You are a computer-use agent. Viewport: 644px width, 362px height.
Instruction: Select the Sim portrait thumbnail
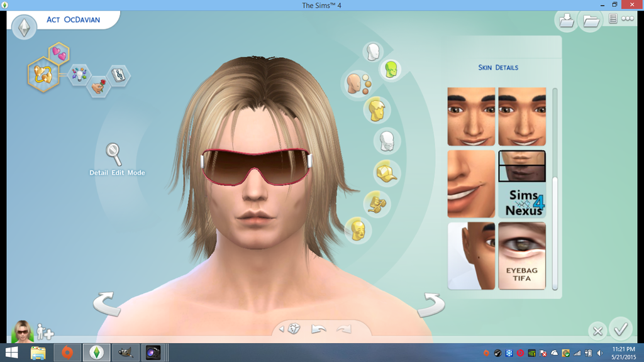tap(22, 332)
